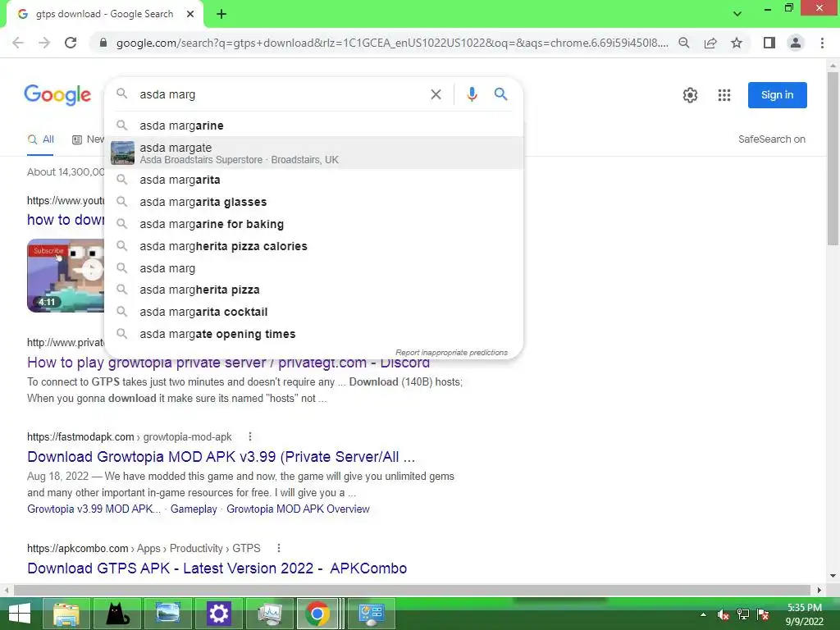Start voice search with the microphone
Screen dimensions: 840x630
472,94
